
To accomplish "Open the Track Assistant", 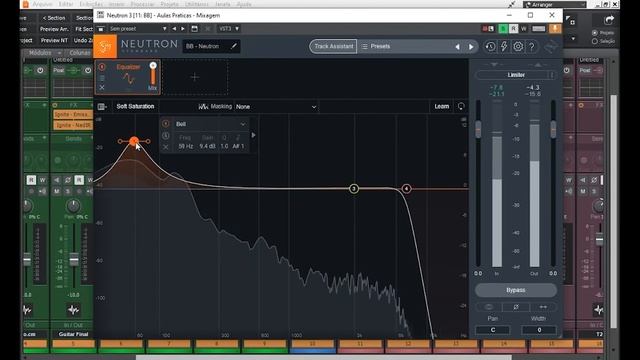I will point(333,47).
